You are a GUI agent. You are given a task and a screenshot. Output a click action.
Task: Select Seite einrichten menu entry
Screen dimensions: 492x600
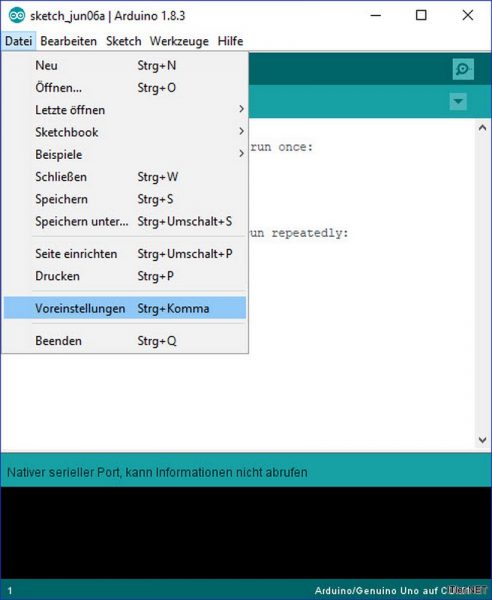coord(125,254)
